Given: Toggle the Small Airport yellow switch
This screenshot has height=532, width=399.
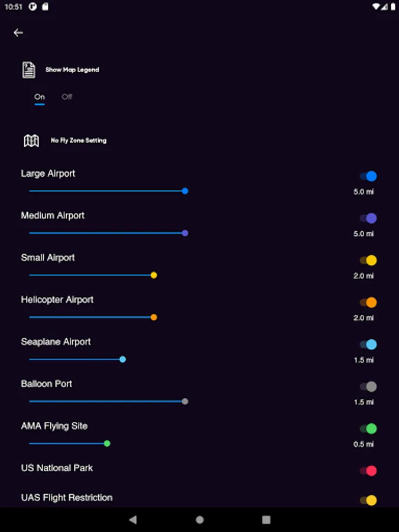Looking at the screenshot, I should pyautogui.click(x=368, y=260).
